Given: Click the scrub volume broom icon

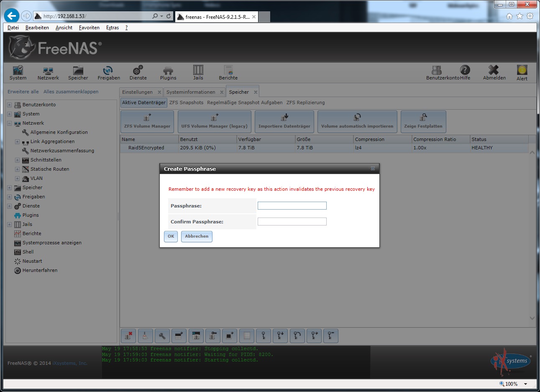Looking at the screenshot, I should [x=145, y=336].
